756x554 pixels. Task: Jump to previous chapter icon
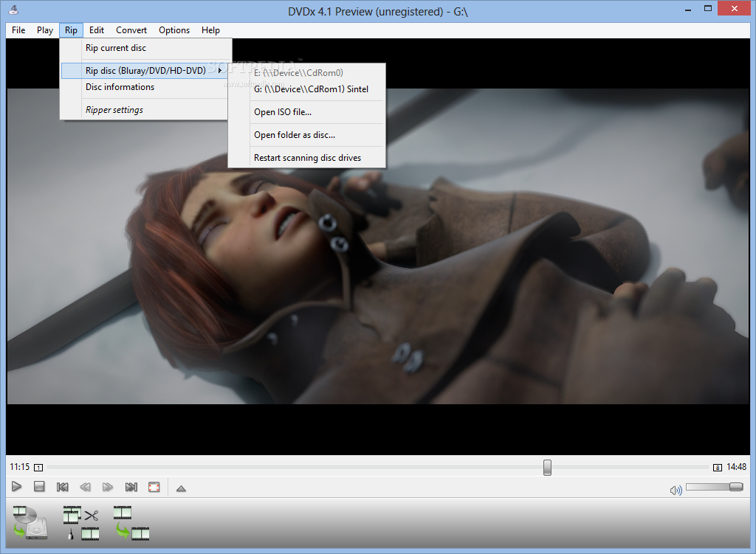62,487
